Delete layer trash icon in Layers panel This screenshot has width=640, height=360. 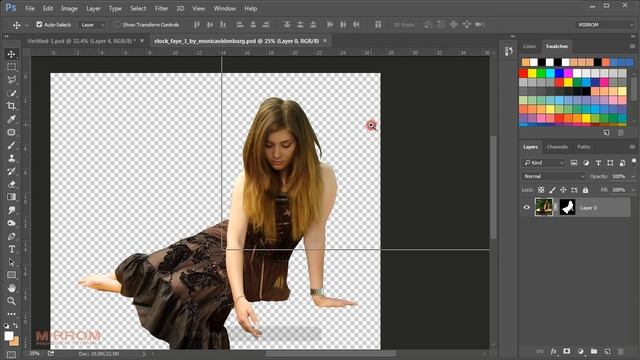point(621,351)
